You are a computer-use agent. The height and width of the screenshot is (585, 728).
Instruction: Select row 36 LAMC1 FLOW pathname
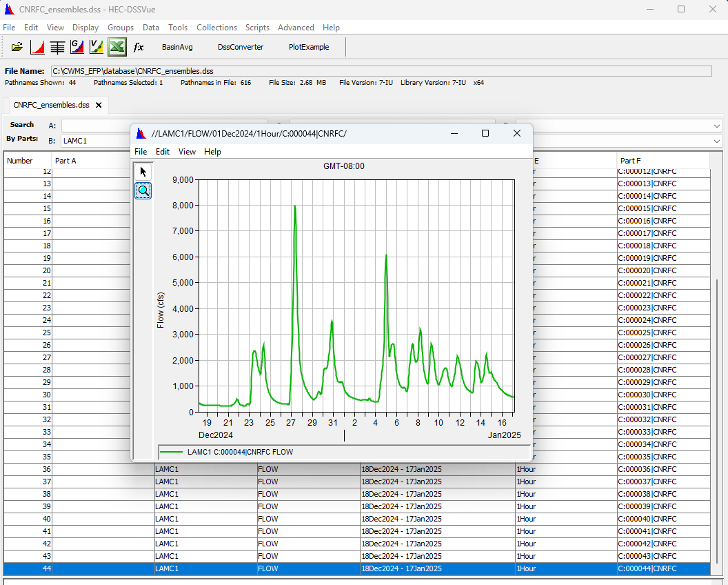[x=357, y=469]
